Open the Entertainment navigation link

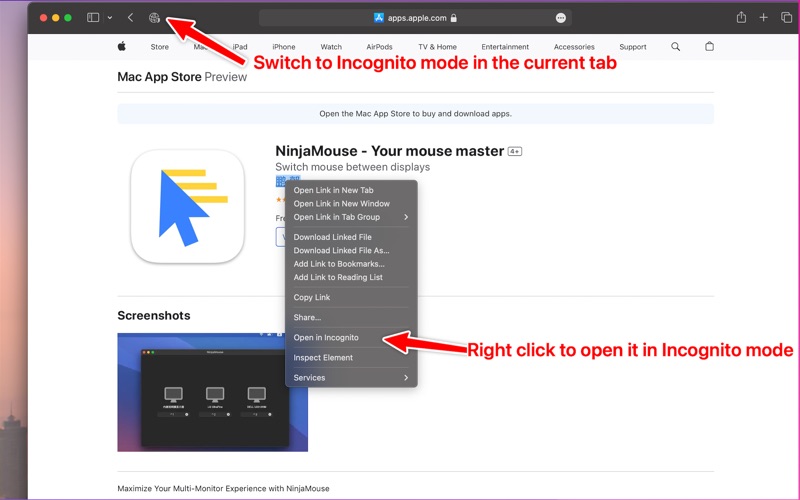[505, 46]
